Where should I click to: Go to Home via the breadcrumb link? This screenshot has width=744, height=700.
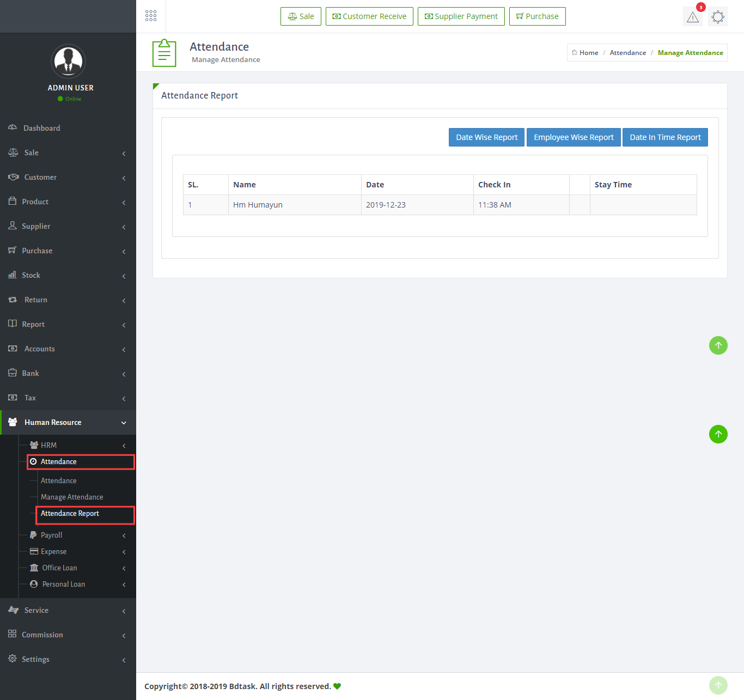588,53
